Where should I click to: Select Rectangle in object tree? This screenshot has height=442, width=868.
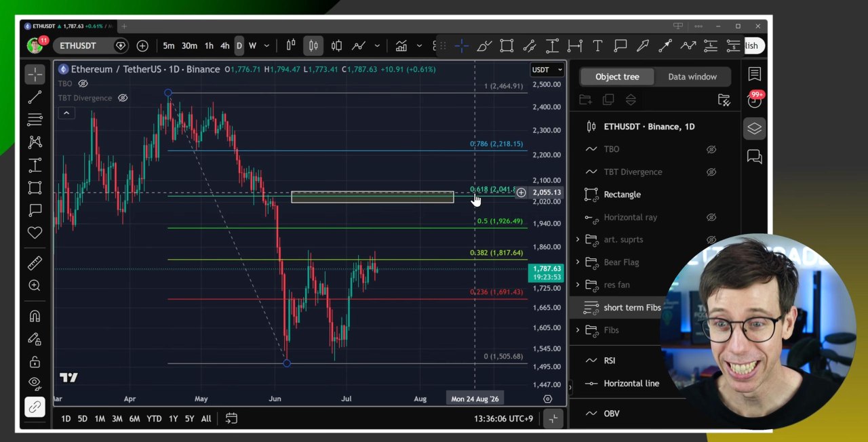coord(622,195)
